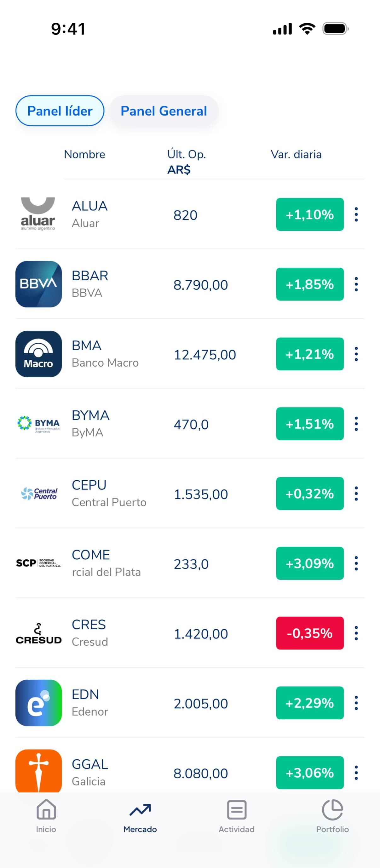Select the Últ. Op. column header

tap(187, 154)
